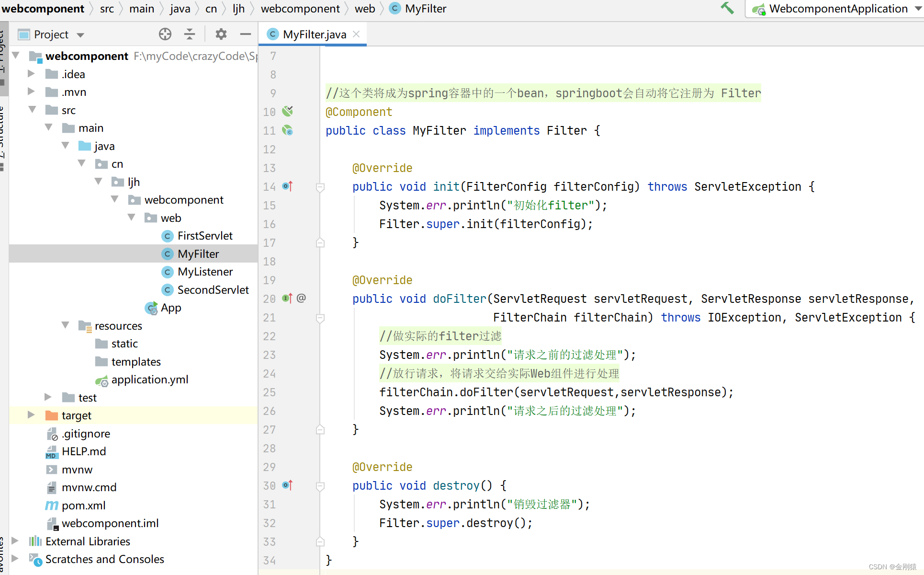Click the main breadcrumb in navigation bar

[142, 9]
